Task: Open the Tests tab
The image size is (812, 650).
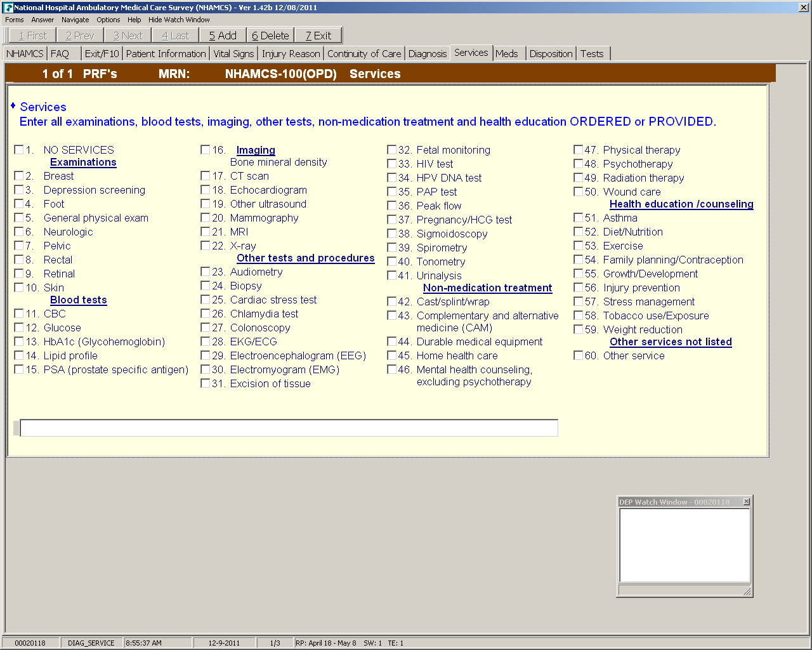Action: (592, 54)
